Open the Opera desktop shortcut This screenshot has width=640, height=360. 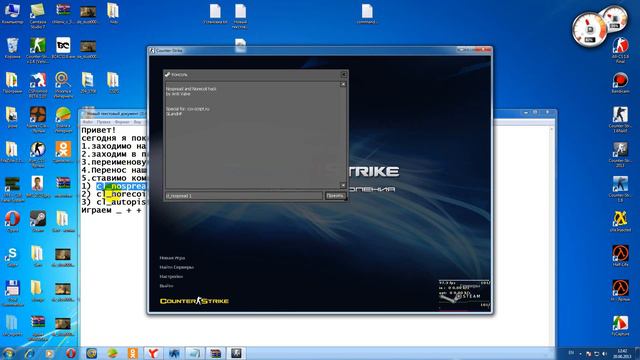pyautogui.click(x=12, y=221)
